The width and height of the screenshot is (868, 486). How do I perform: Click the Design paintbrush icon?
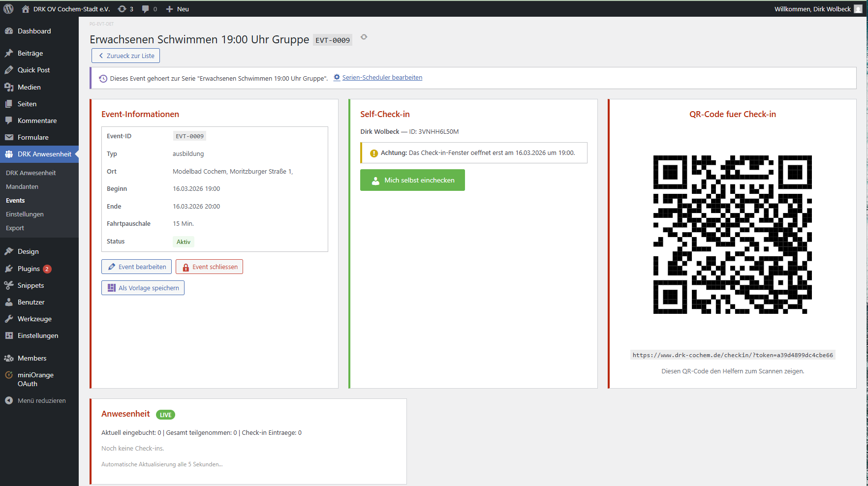[x=9, y=251]
